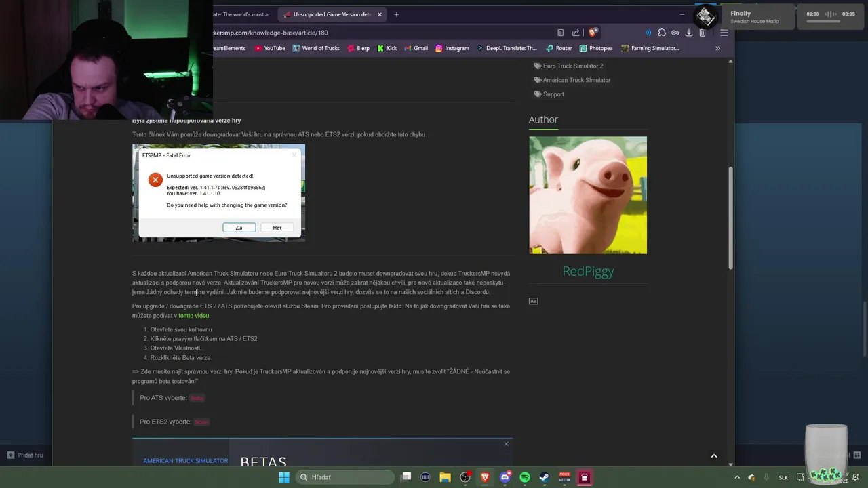
Task: Click the 'Pro ATS vyberte' None tag
Action: pyautogui.click(x=197, y=398)
